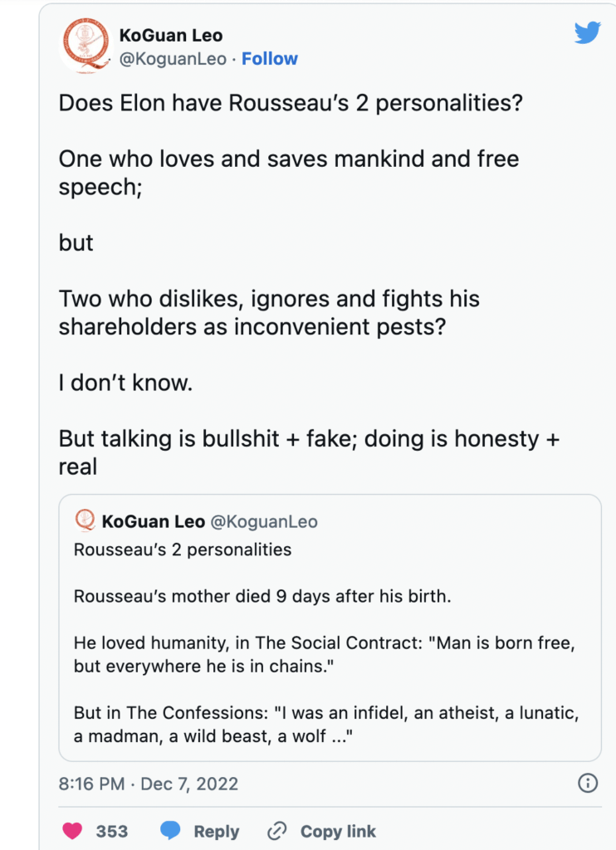Click the reply speech bubble icon
Image resolution: width=616 pixels, height=850 pixels.
(x=170, y=831)
